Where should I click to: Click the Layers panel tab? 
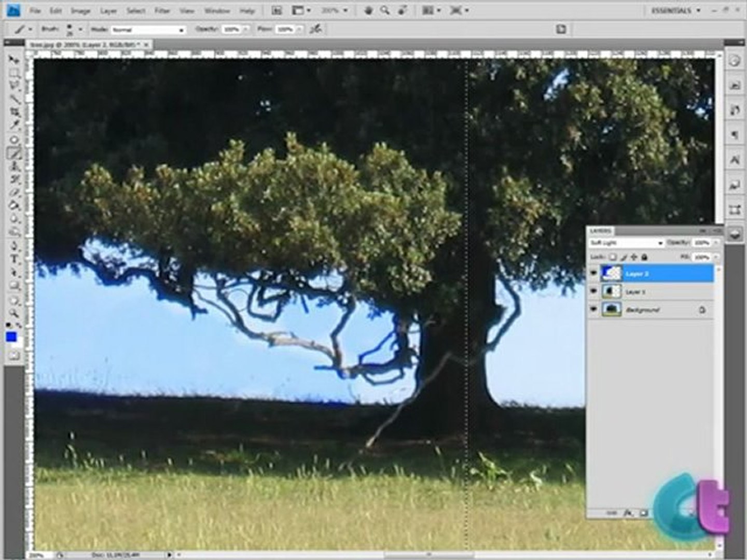click(x=601, y=231)
